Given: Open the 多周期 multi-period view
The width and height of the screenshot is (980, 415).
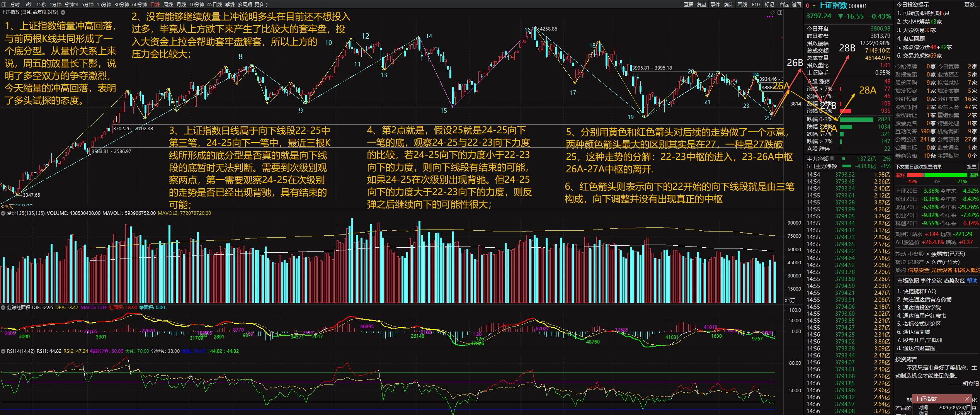Looking at the screenshot, I should click(x=245, y=4).
